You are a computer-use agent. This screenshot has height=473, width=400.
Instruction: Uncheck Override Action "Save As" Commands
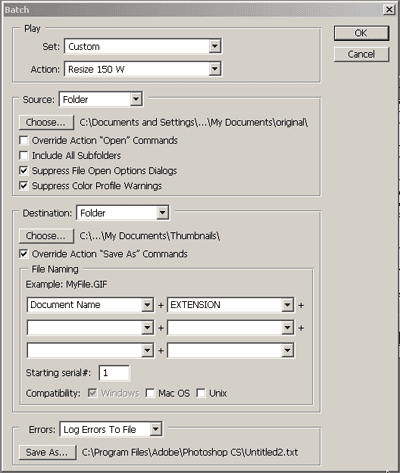(x=24, y=254)
